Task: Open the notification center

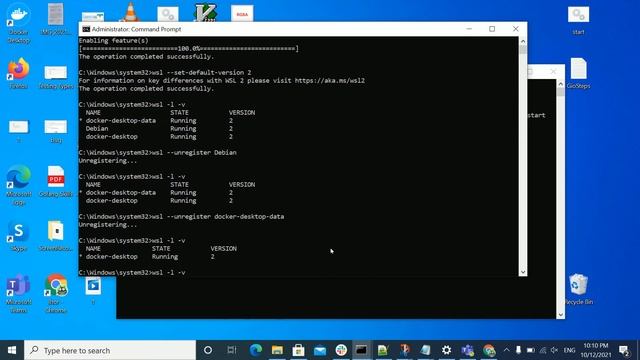Action: click(x=624, y=350)
